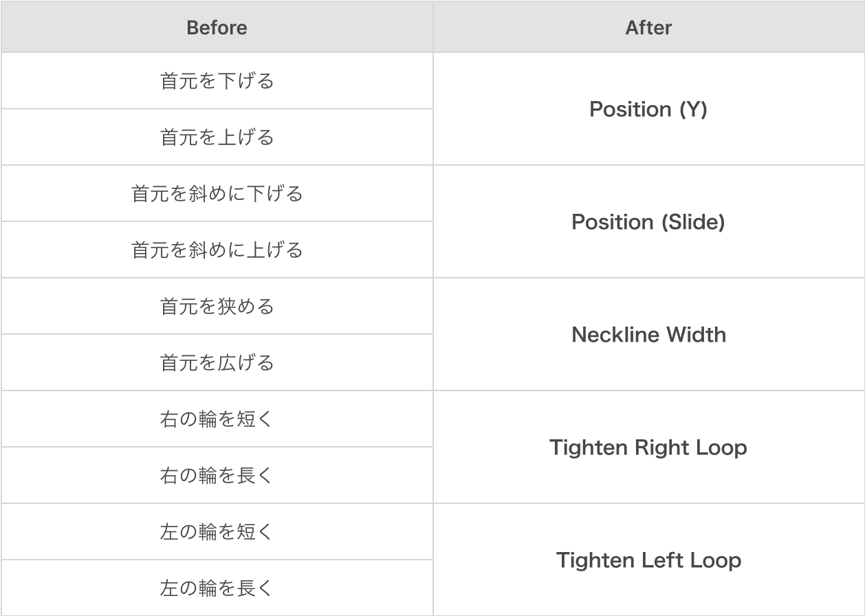
Task: Select the 首元を狭める cell
Action: click(217, 306)
